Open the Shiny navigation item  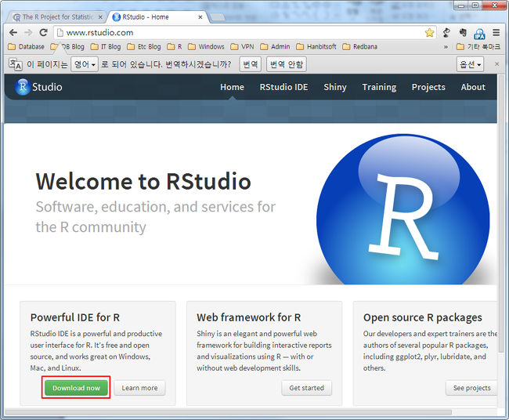(335, 87)
